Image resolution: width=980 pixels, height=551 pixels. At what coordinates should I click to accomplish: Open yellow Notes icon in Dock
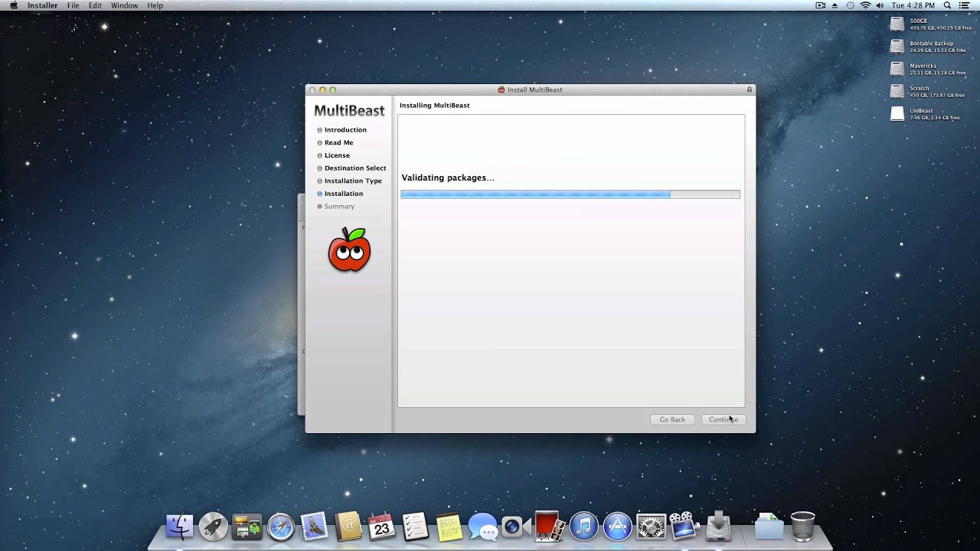coord(449,527)
